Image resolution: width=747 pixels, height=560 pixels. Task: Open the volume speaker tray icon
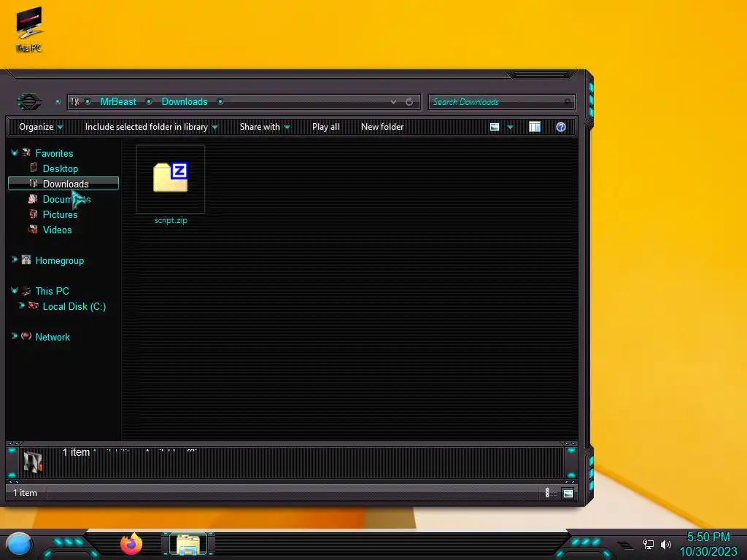(665, 544)
